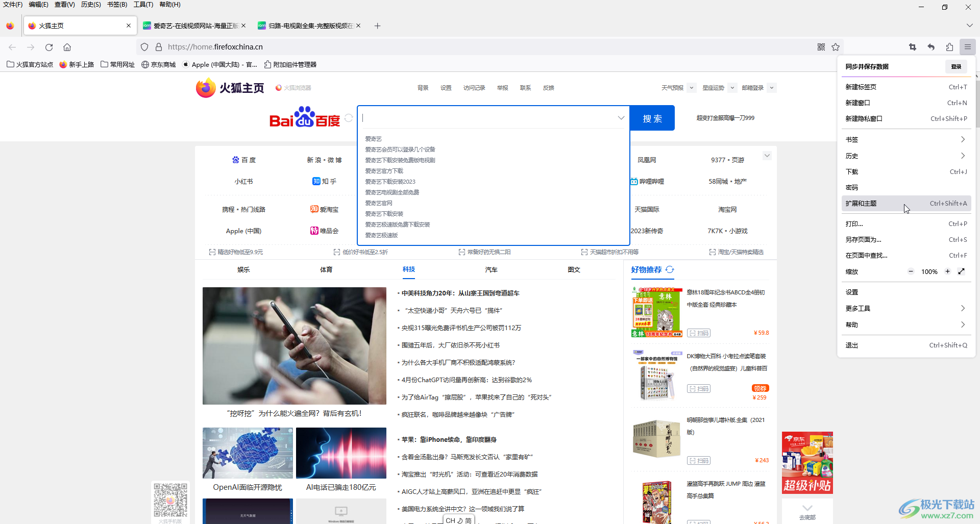Open the QR code icon in address bar
The image size is (980, 524).
coord(821,47)
